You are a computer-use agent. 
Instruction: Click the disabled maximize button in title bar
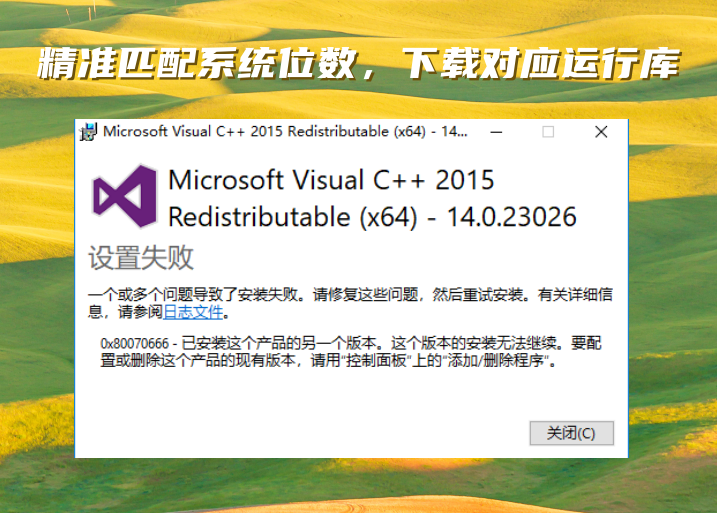pyautogui.click(x=548, y=132)
